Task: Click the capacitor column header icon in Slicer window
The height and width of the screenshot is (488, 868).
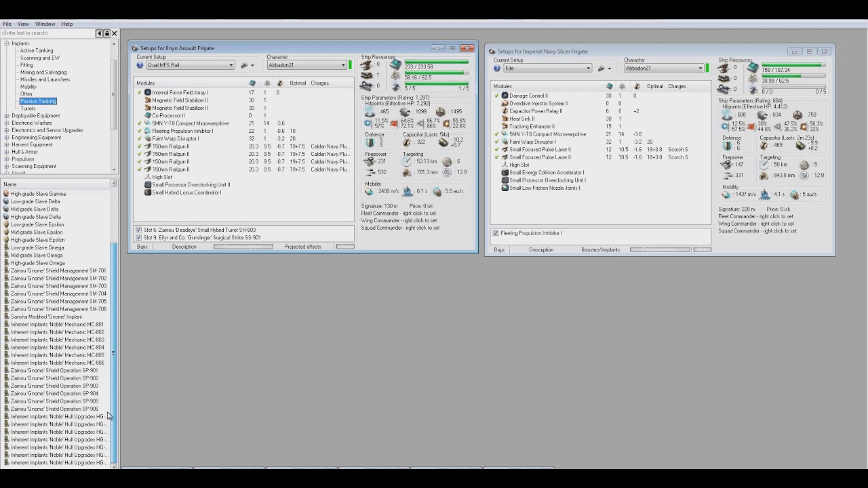Action: tap(637, 86)
